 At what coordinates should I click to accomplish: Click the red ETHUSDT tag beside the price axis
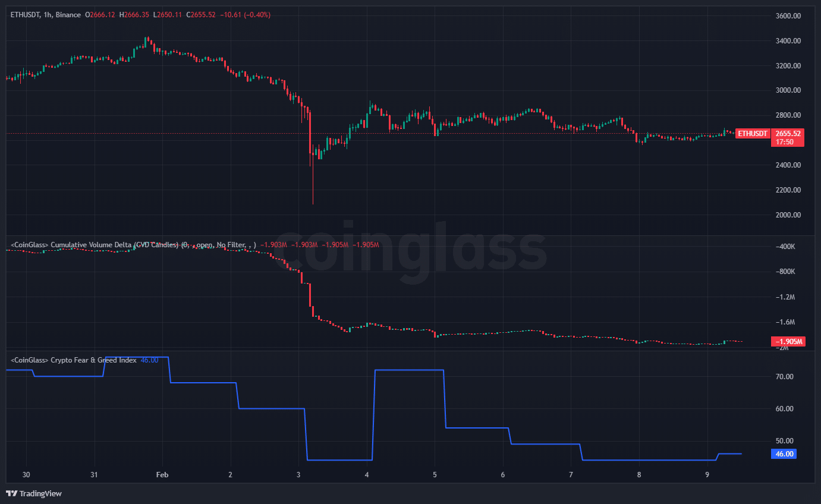(753, 134)
